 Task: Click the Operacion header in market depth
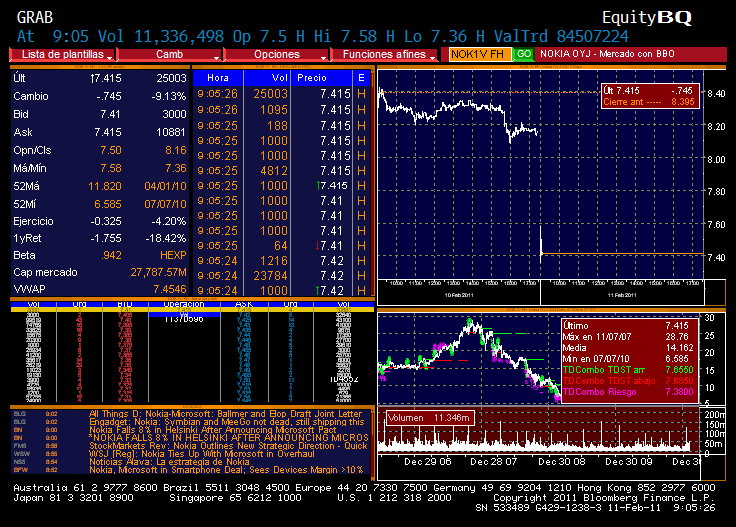coord(184,305)
